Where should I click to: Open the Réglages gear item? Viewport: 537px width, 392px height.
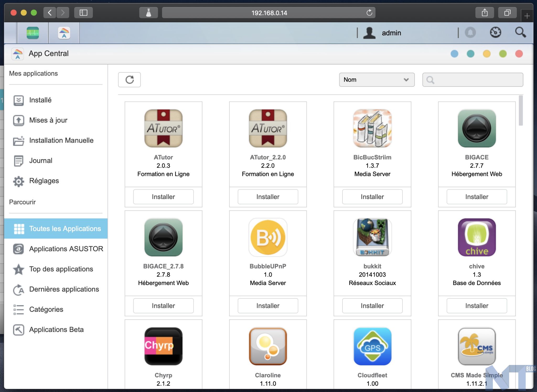click(44, 181)
